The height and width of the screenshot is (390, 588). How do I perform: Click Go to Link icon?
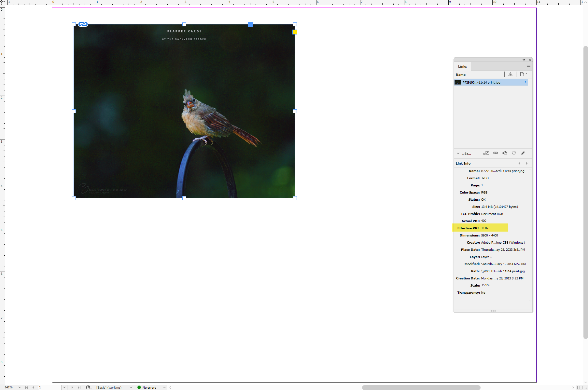click(x=505, y=153)
